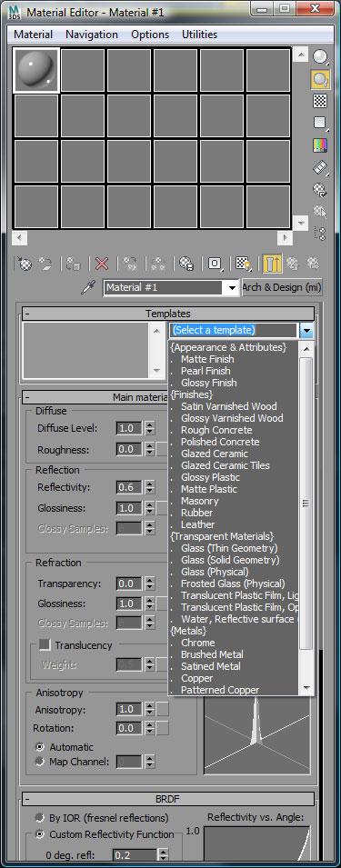The width and height of the screenshot is (341, 868).
Task: Choose Pearl Finish template
Action: point(206,371)
